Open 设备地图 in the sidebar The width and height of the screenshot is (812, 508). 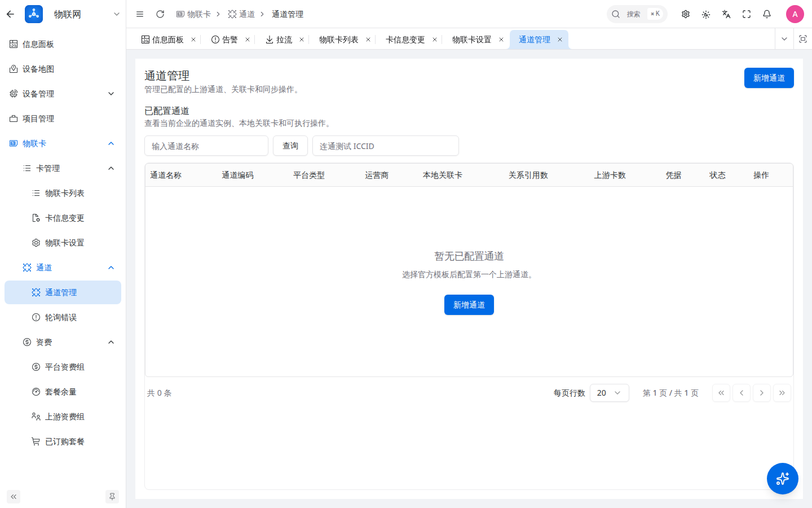point(63,69)
